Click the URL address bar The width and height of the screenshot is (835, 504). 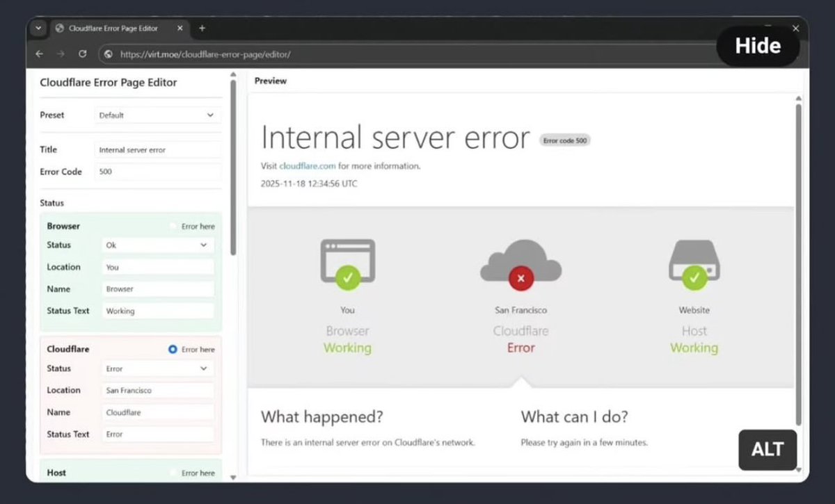[x=411, y=54]
